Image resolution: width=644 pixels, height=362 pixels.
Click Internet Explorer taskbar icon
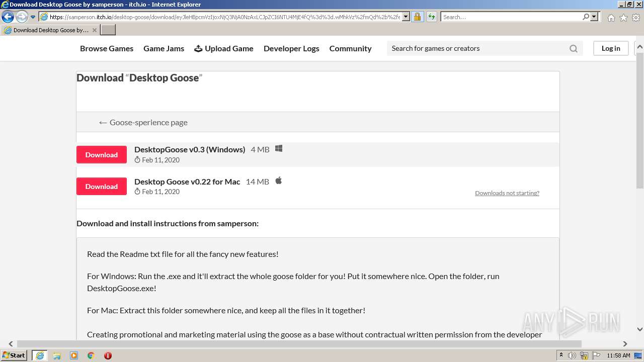(x=39, y=355)
